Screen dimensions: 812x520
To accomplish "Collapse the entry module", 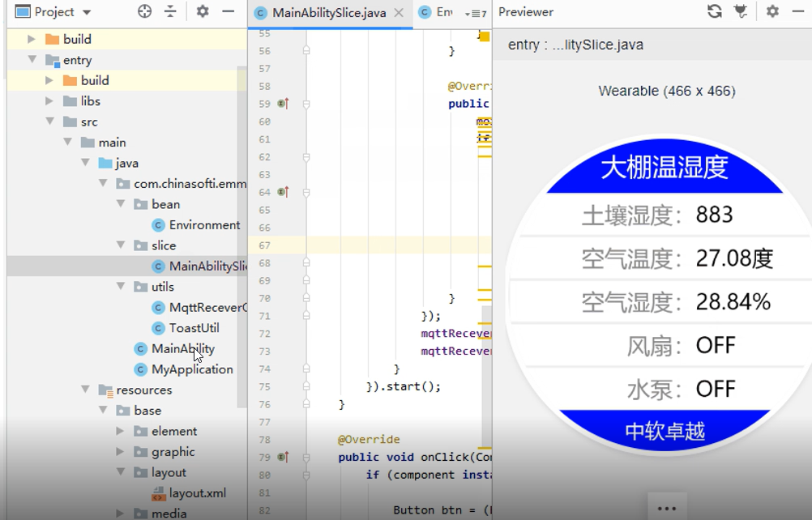I will 32,59.
